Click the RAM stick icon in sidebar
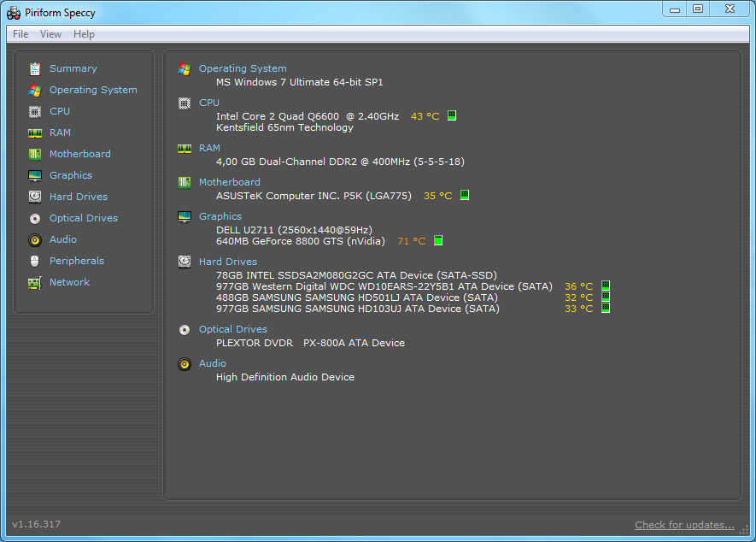Image resolution: width=756 pixels, height=542 pixels. (x=35, y=133)
